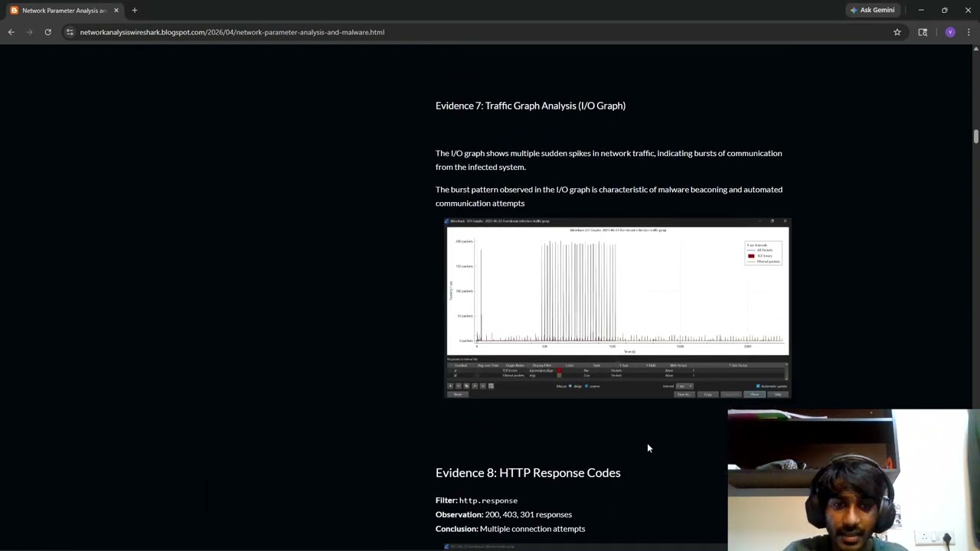Open Chrome's three-dot menu
980x551 pixels.
tap(969, 32)
